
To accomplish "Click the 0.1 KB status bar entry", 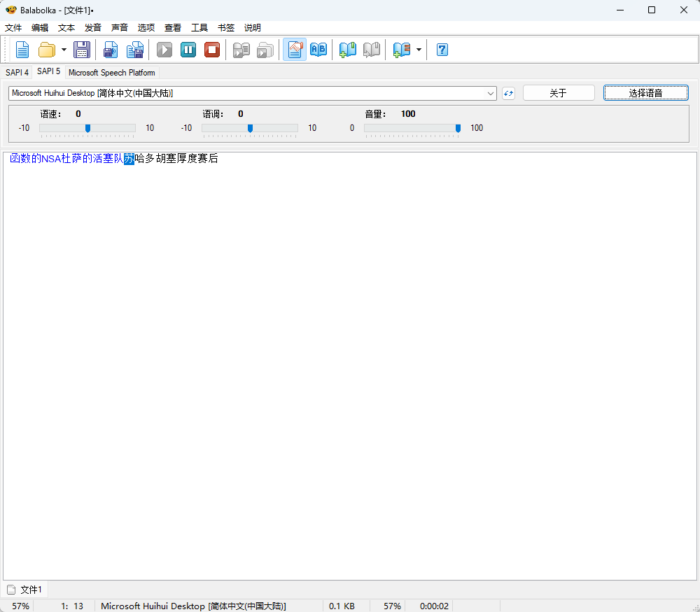I will coord(342,606).
